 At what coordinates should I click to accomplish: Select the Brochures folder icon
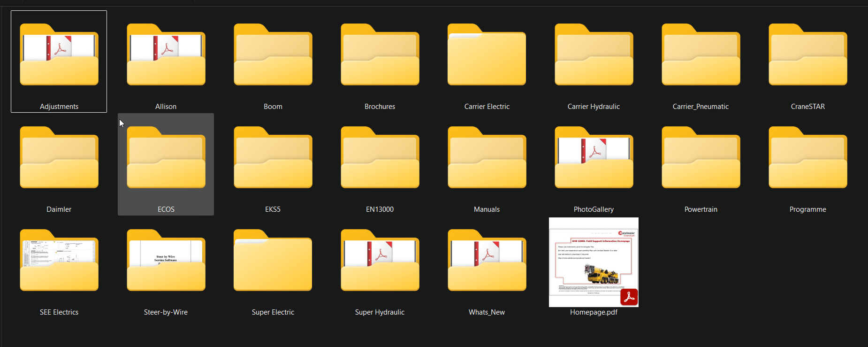tap(380, 54)
